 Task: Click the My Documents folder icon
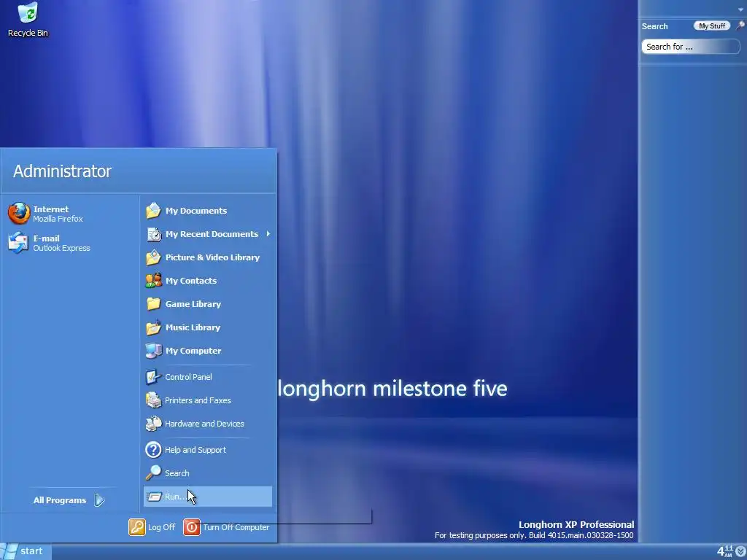(153, 211)
